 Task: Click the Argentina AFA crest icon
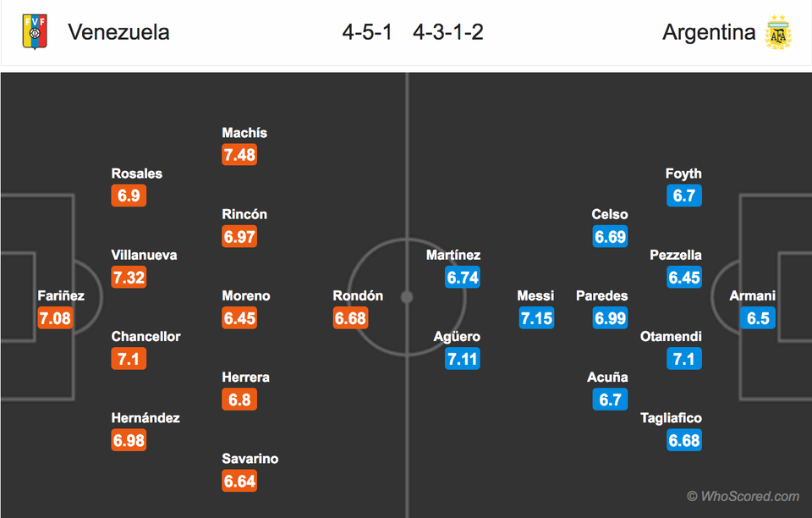(777, 32)
